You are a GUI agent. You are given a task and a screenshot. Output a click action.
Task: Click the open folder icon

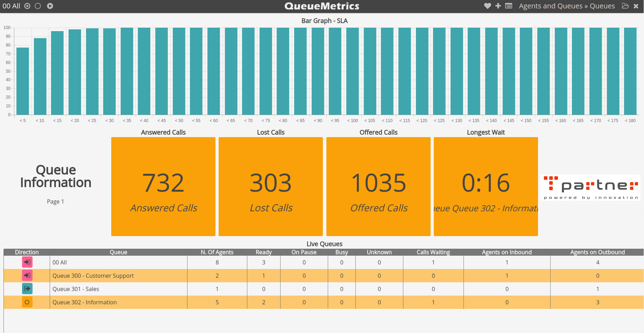point(625,6)
